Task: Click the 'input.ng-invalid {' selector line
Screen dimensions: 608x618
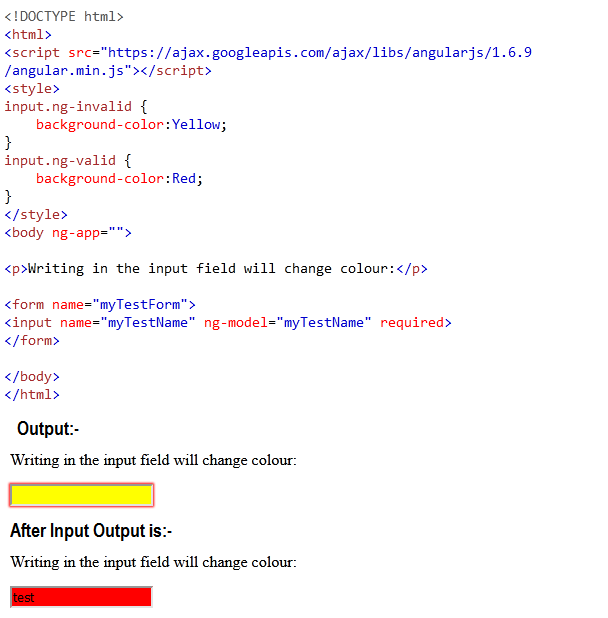Action: click(76, 107)
